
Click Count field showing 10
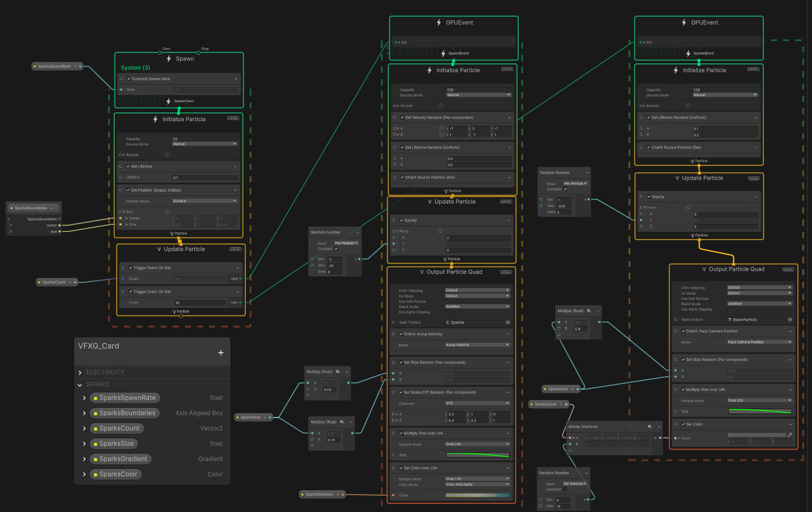point(199,303)
